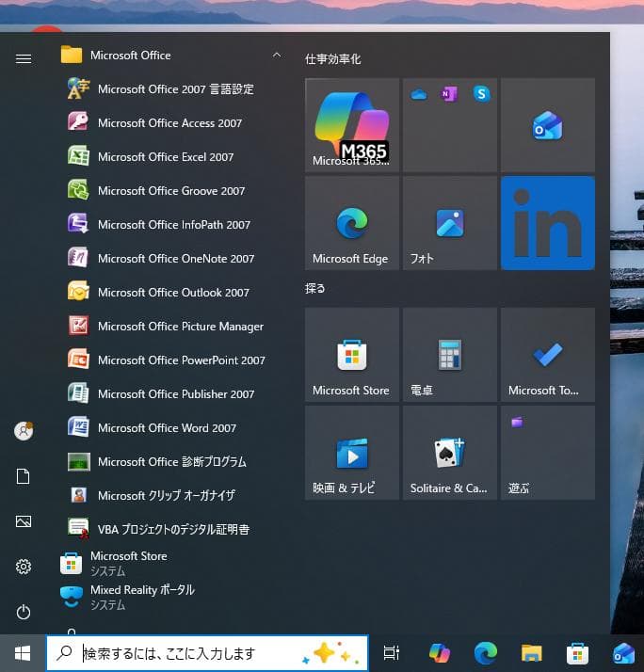Open the Solitaire & Casual Games tile
Image resolution: width=644 pixels, height=672 pixels.
(450, 453)
